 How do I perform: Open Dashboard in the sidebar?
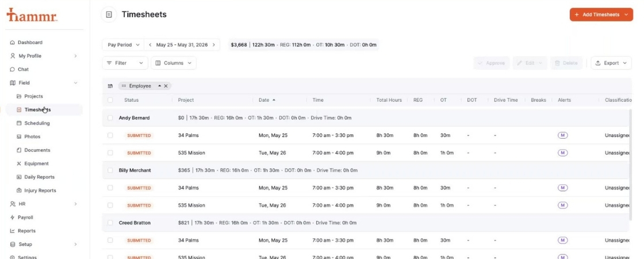29,43
